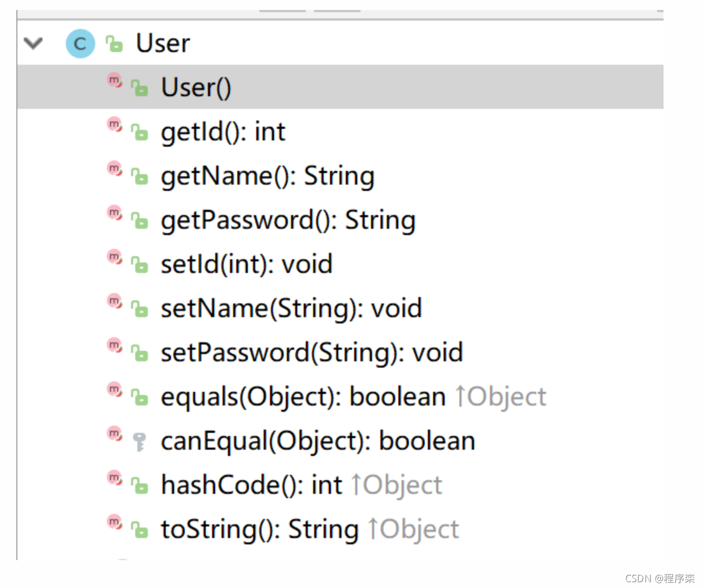This screenshot has width=703, height=588.
Task: Click public access icon beside setId(int)
Action: click(139, 265)
